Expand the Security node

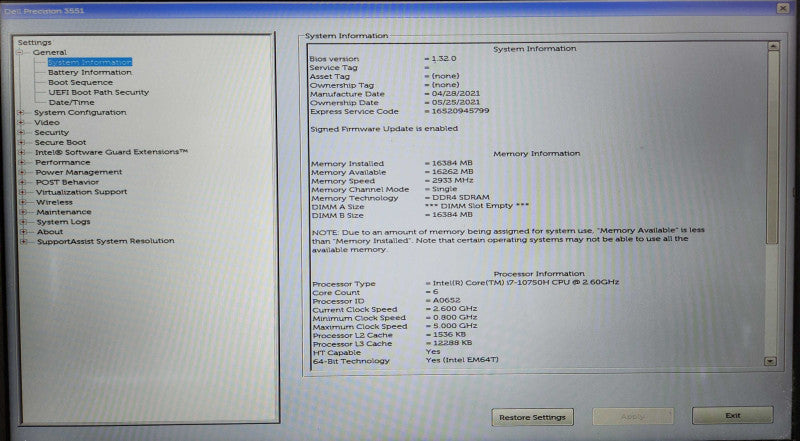point(21,132)
